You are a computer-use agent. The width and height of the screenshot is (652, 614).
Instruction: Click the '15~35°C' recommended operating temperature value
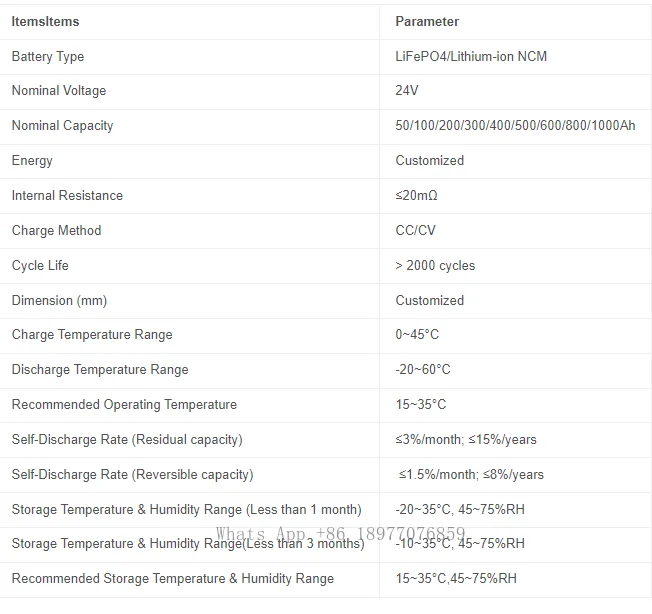pos(421,404)
